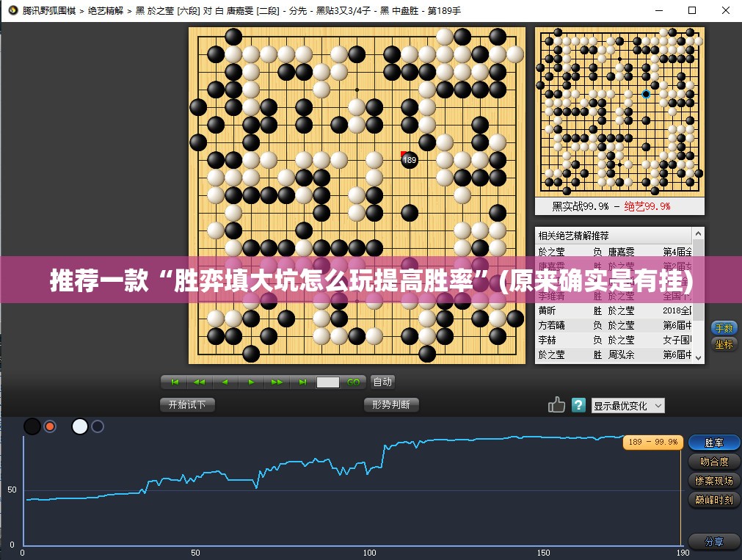Switch to the 吻合度 tab

coord(713,462)
